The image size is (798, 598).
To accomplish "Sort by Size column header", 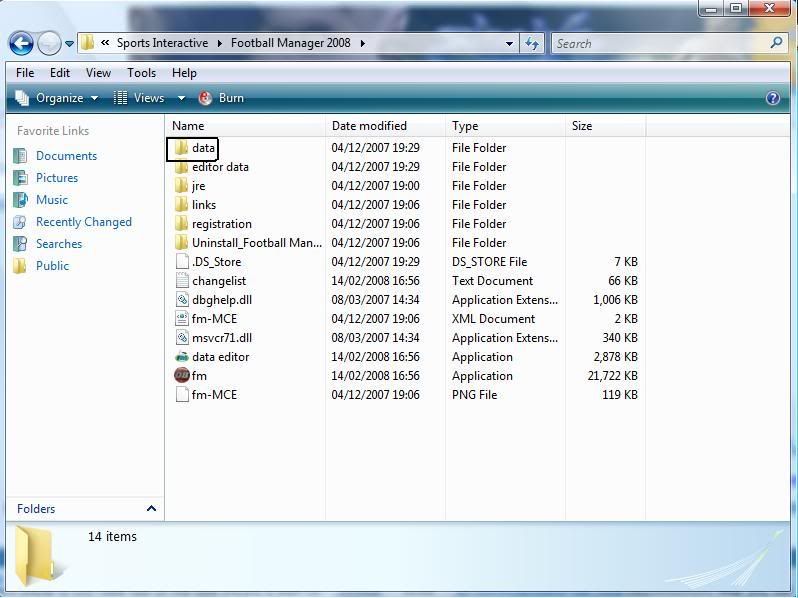I will [606, 126].
